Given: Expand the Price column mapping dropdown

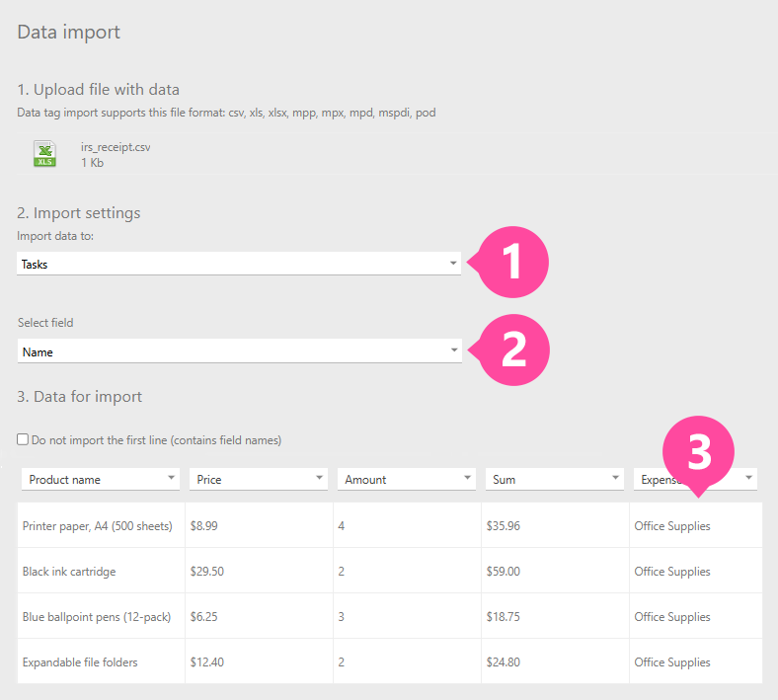Looking at the screenshot, I should [258, 479].
